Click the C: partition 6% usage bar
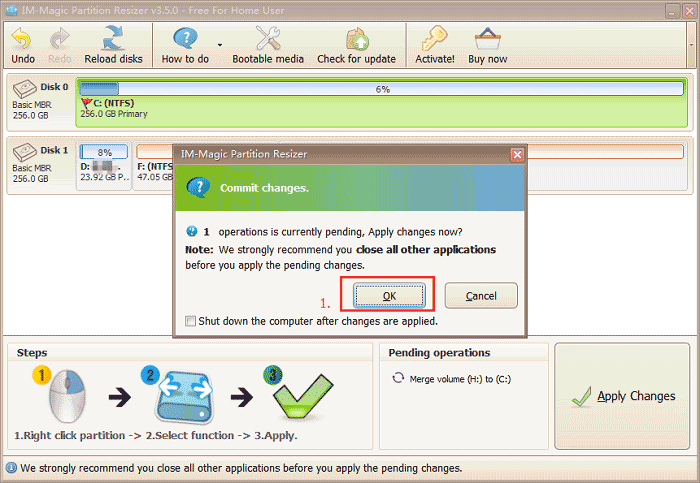This screenshot has height=483, width=700. 382,89
